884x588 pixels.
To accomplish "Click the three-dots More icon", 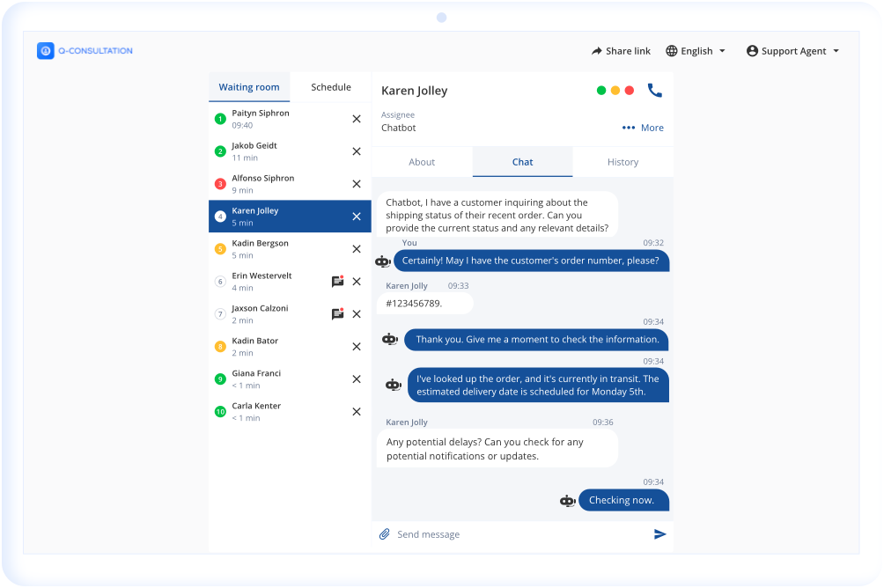I will [x=628, y=128].
